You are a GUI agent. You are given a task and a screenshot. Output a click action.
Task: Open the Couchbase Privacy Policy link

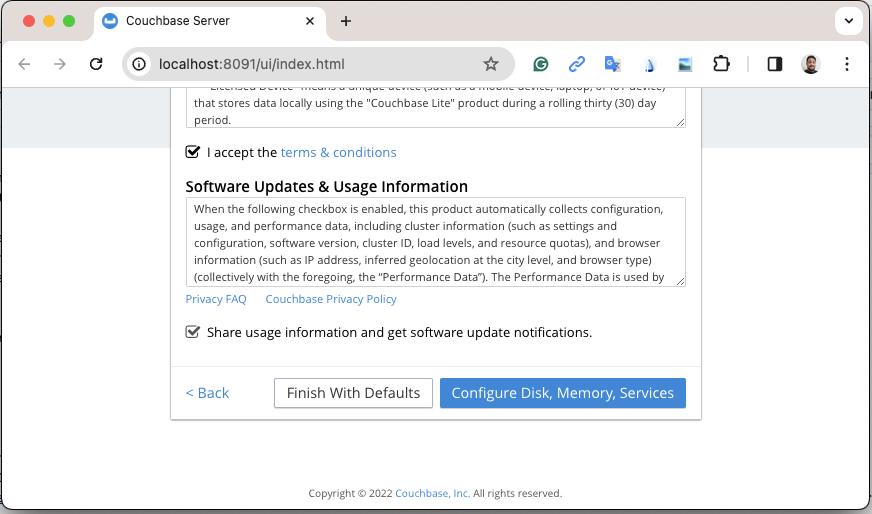pos(331,299)
